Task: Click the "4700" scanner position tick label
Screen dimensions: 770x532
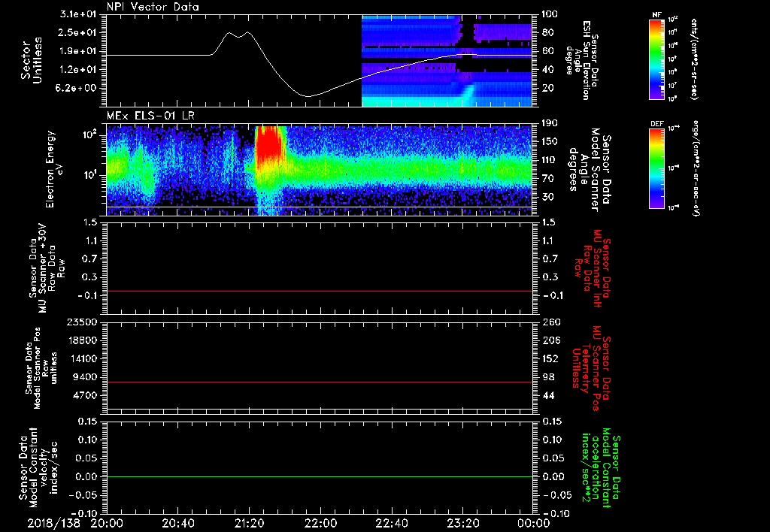Action: click(85, 395)
